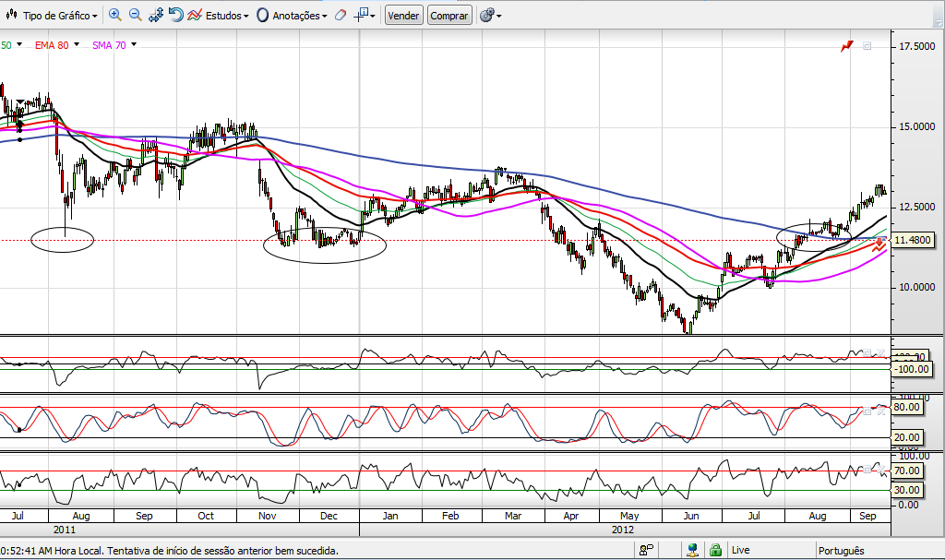Select the 11.4800 price level marker

pos(912,240)
